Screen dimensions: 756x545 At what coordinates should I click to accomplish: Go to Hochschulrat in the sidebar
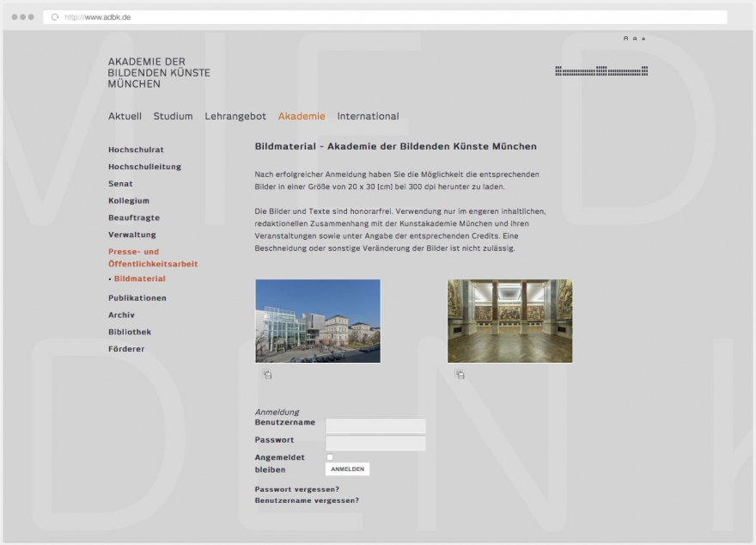pos(136,150)
